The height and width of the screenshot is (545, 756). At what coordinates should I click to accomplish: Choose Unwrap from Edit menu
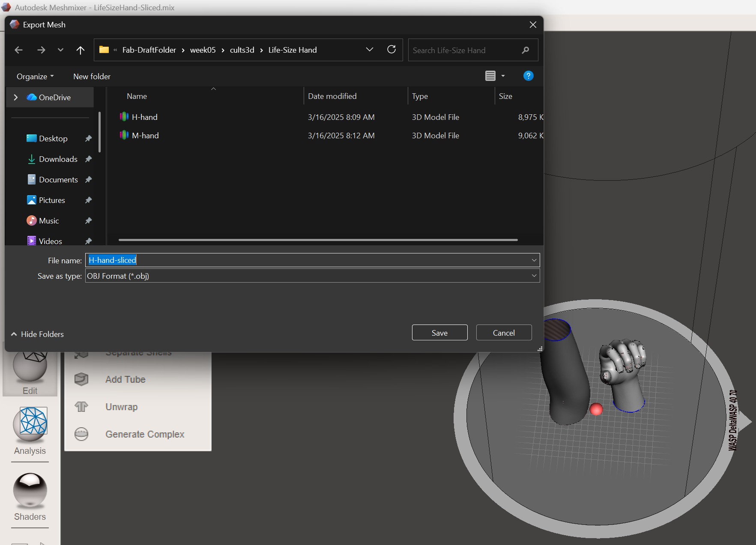coord(122,407)
